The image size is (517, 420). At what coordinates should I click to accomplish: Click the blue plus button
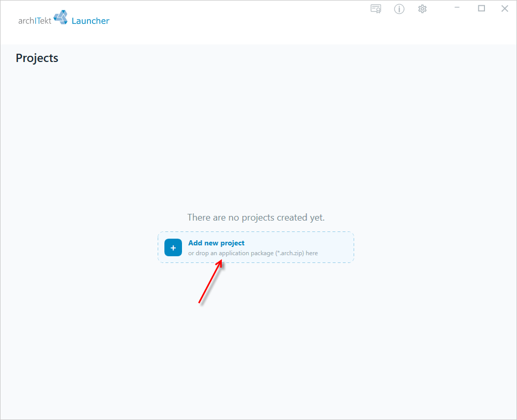(x=173, y=247)
